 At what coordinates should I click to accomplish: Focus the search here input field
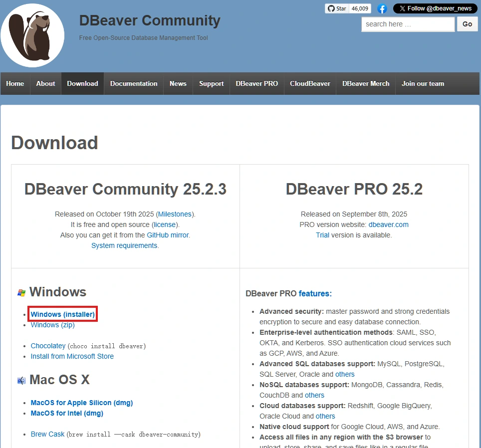point(408,24)
